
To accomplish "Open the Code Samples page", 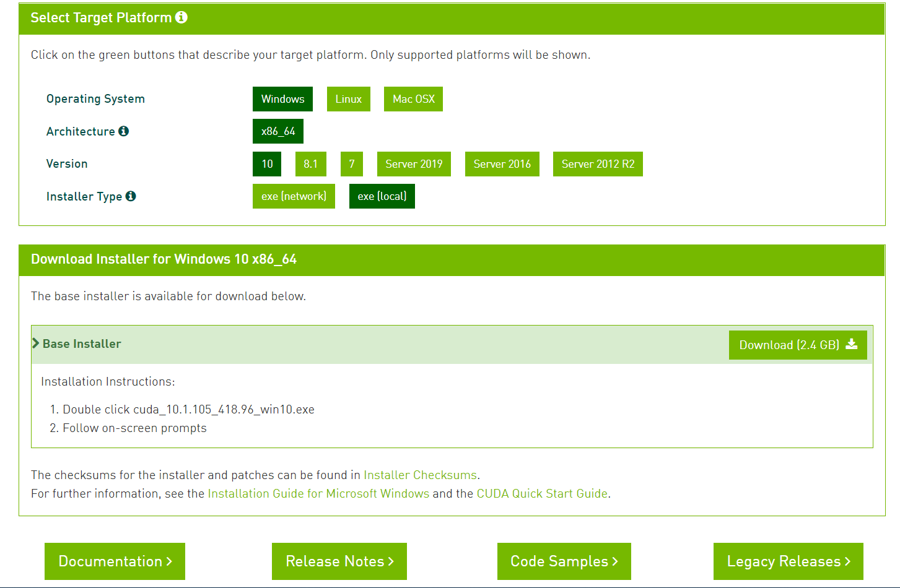I will (x=564, y=561).
